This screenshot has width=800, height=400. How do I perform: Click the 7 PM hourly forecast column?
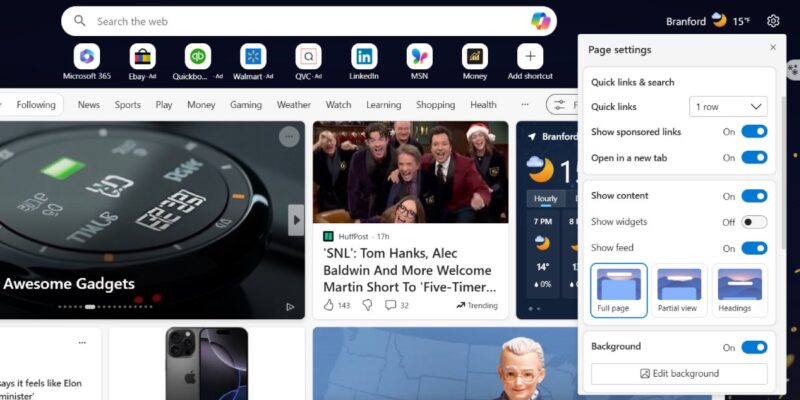point(542,254)
